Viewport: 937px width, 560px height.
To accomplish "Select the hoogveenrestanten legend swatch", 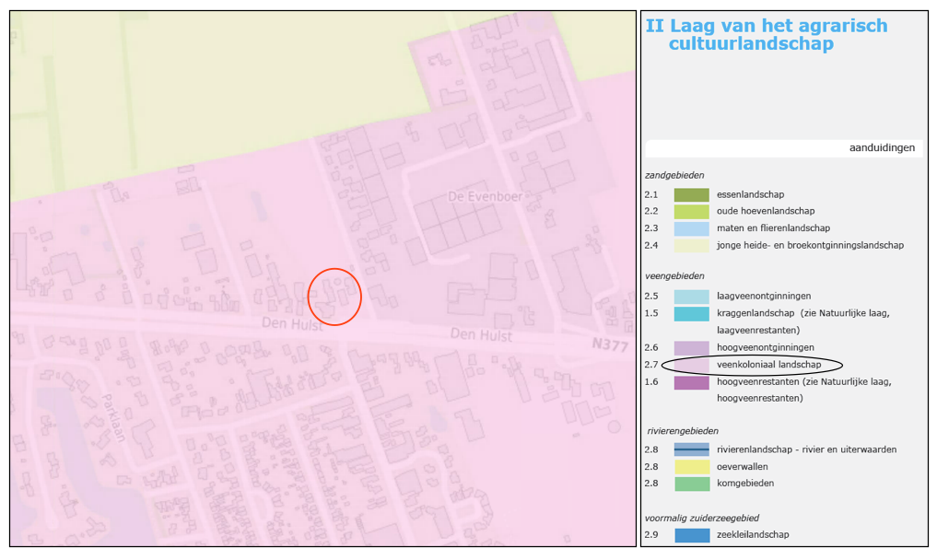I will click(x=691, y=381).
